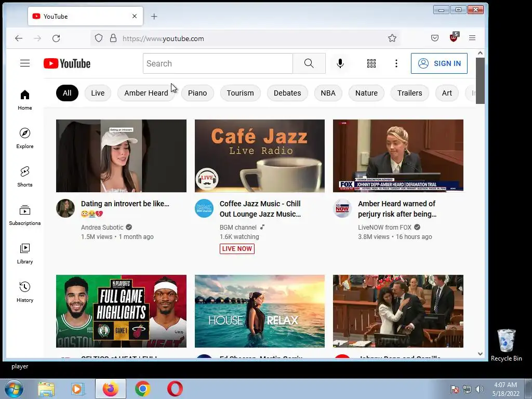Open Windows Explorer from the taskbar
532x399 pixels.
[46, 389]
